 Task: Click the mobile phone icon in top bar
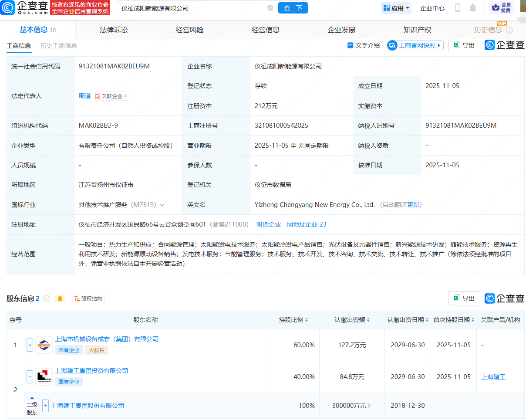pyautogui.click(x=458, y=8)
